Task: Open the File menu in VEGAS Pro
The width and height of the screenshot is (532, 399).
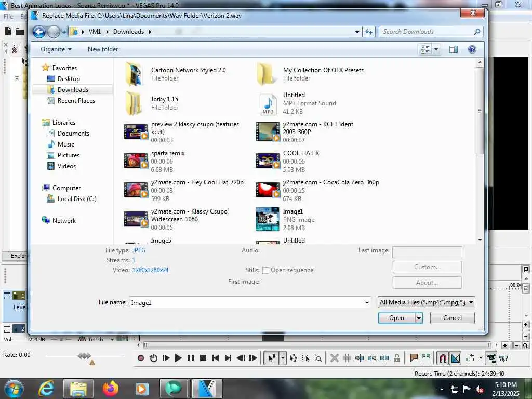Action: (8, 16)
